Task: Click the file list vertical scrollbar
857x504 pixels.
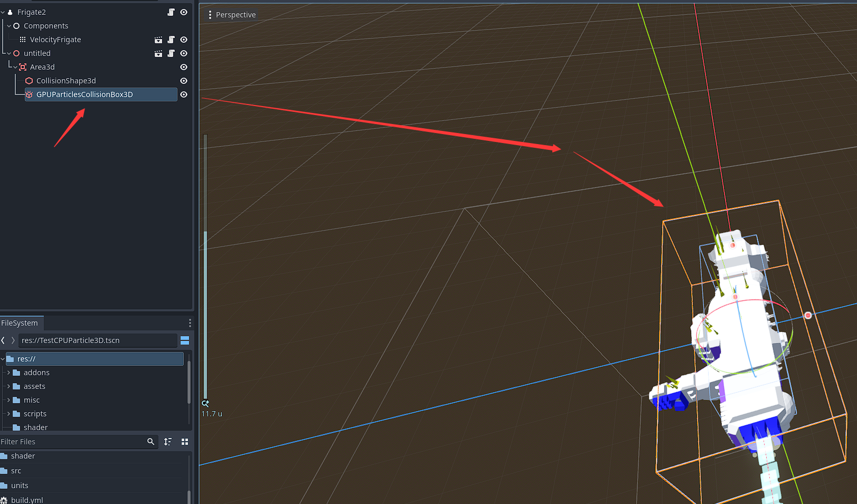Action: click(189, 497)
